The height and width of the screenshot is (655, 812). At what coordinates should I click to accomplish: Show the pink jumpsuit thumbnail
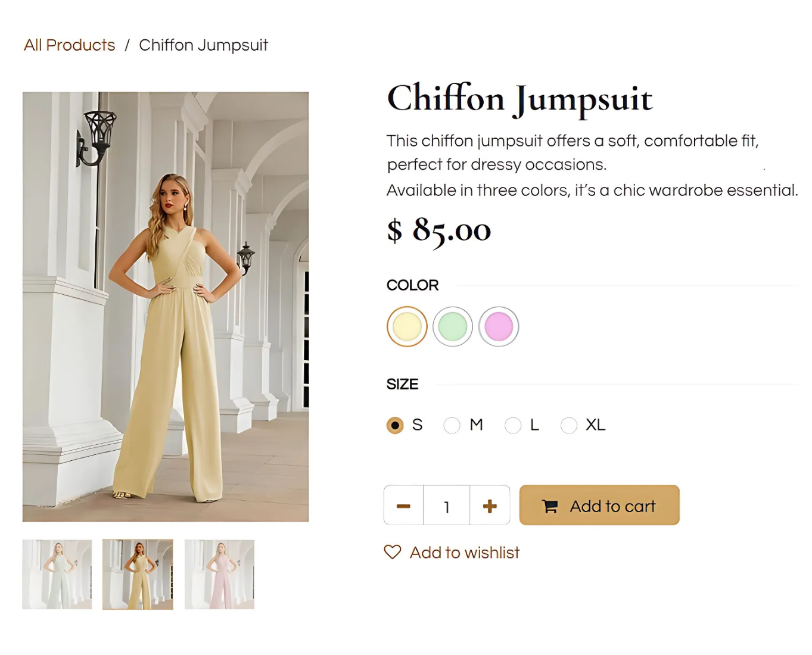pyautogui.click(x=219, y=574)
